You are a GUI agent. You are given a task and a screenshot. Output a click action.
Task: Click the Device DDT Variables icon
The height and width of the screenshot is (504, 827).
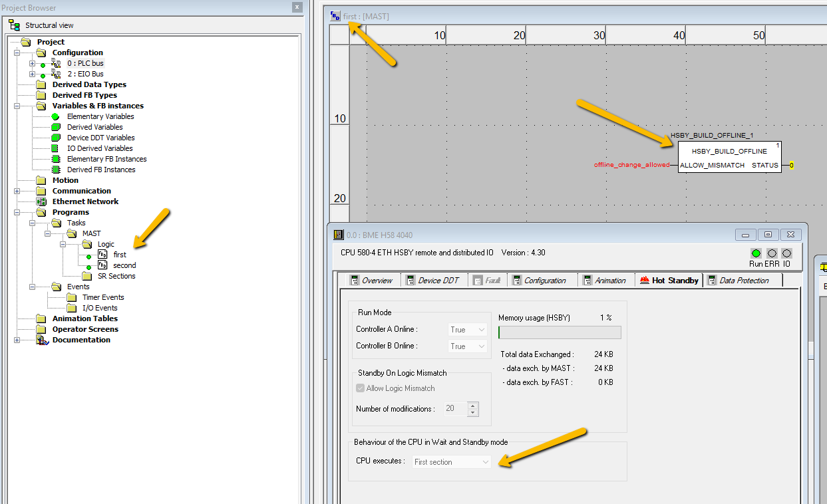tap(56, 138)
